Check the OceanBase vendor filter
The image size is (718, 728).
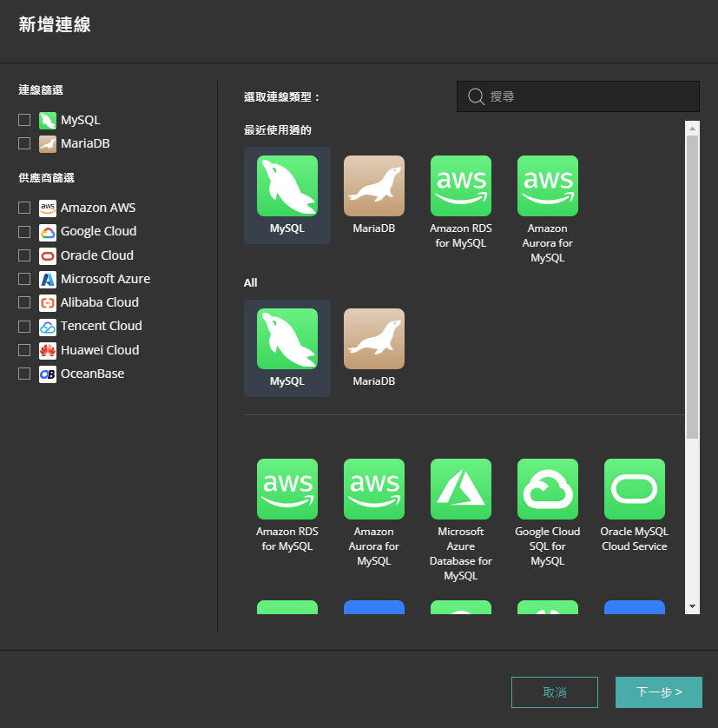(x=24, y=374)
